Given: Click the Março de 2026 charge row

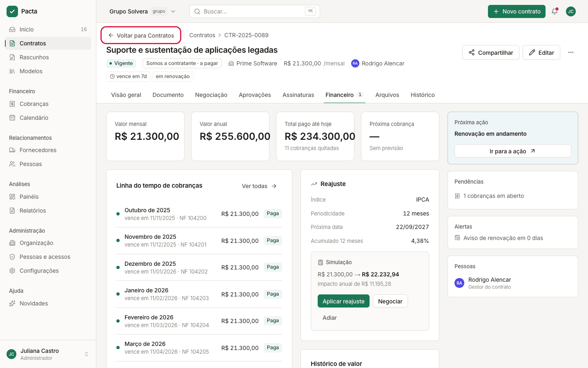Looking at the screenshot, I should 199,348.
